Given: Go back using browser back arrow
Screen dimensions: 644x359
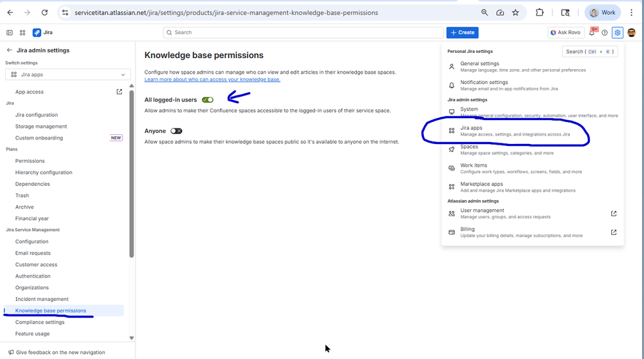Looking at the screenshot, I should pos(10,13).
